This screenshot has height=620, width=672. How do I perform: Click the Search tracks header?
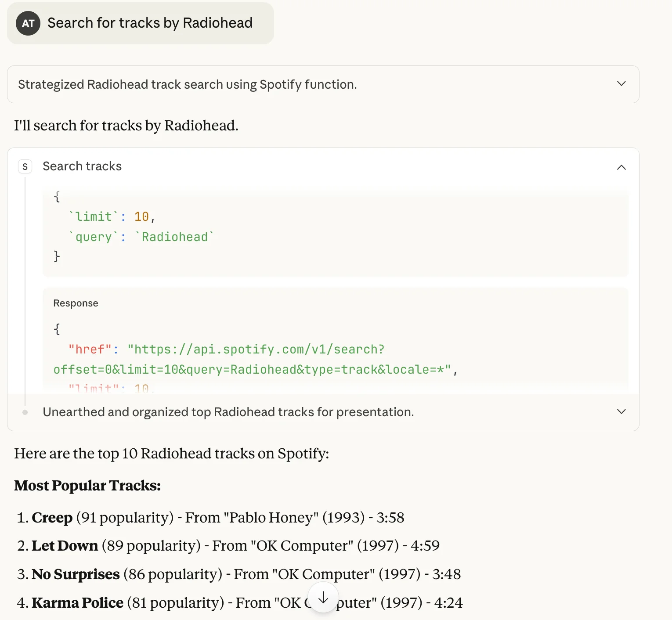click(x=82, y=166)
